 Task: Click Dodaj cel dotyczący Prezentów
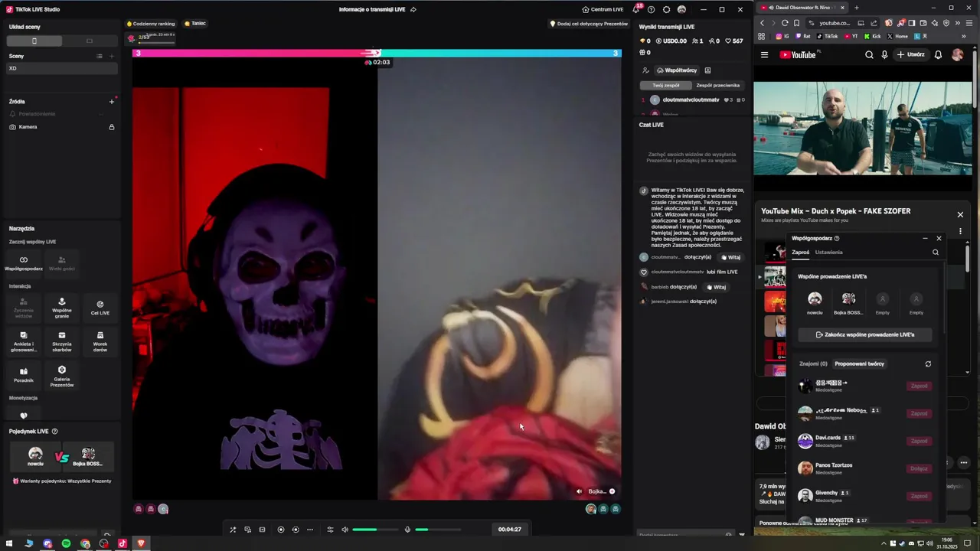tap(589, 24)
